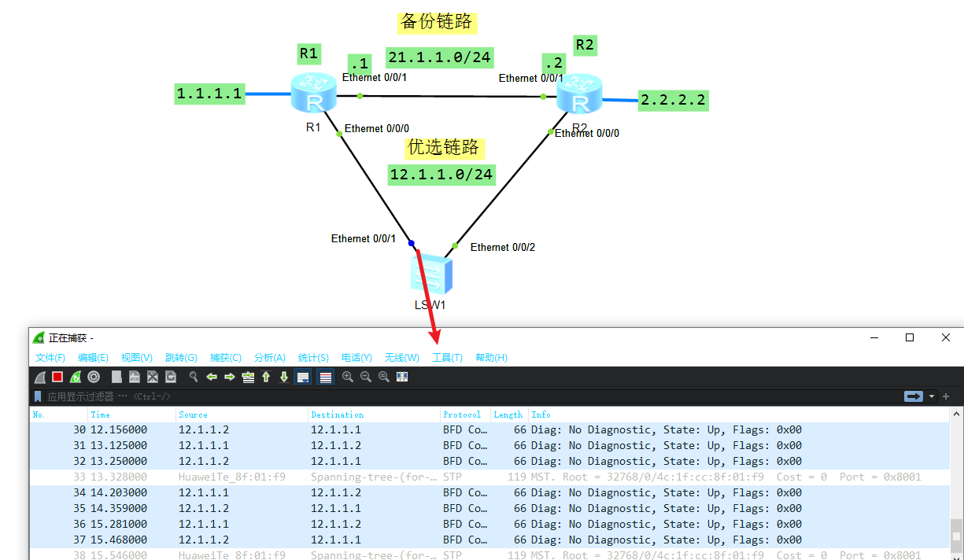Toggle packet list colorization

click(325, 377)
